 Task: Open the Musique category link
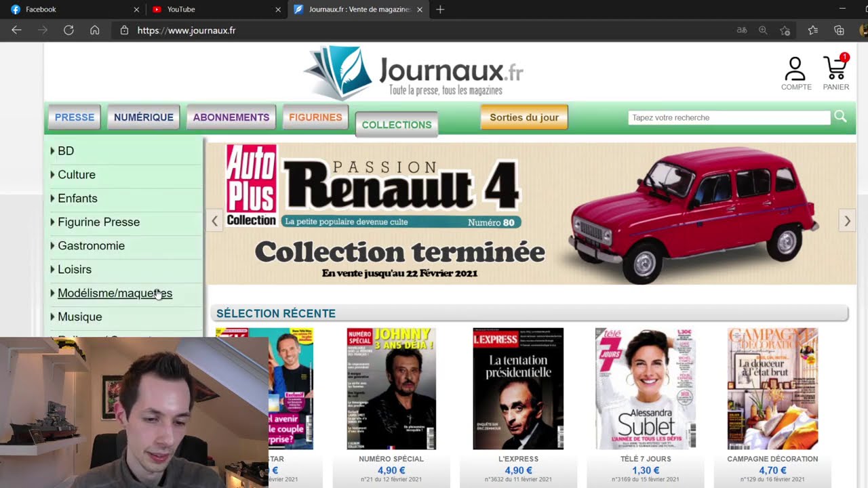tap(79, 317)
